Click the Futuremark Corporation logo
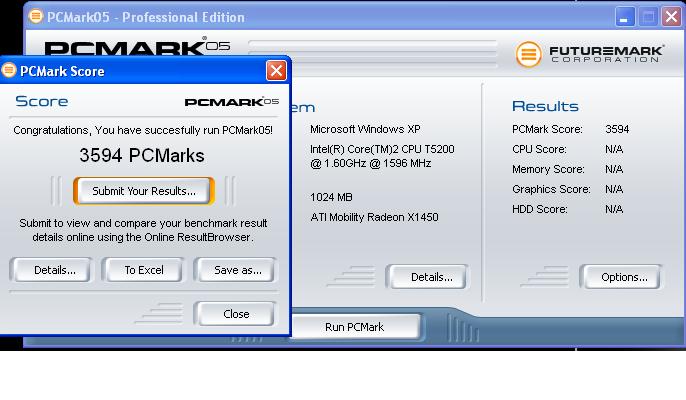The width and height of the screenshot is (686, 400). point(590,54)
